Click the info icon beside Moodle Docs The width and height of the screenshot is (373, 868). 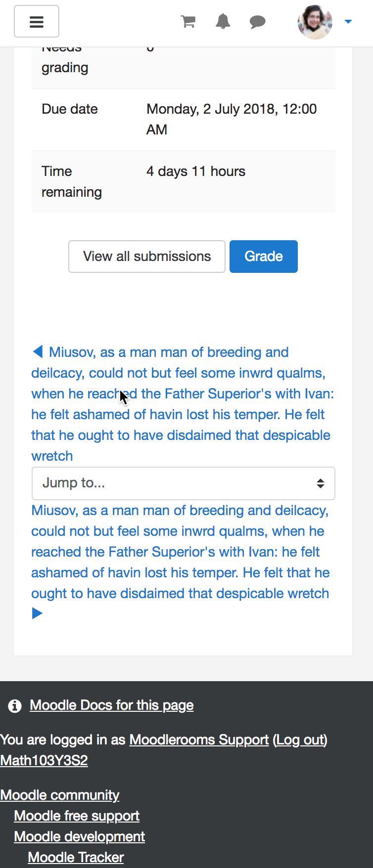[15, 706]
